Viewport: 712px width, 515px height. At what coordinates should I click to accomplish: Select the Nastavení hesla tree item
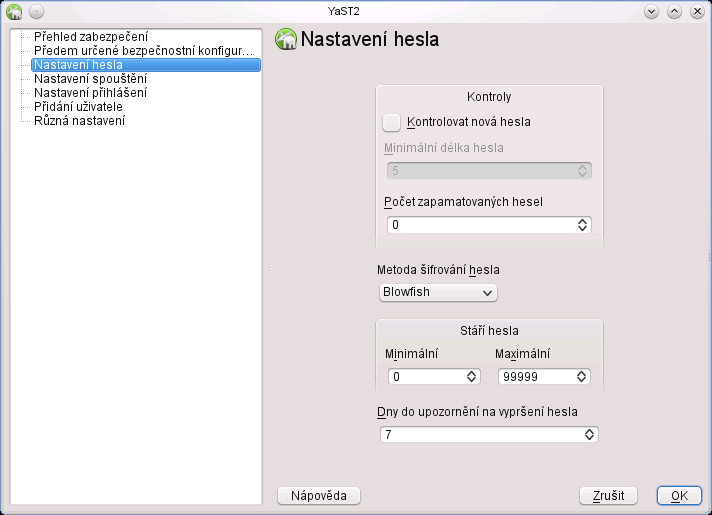(146, 64)
